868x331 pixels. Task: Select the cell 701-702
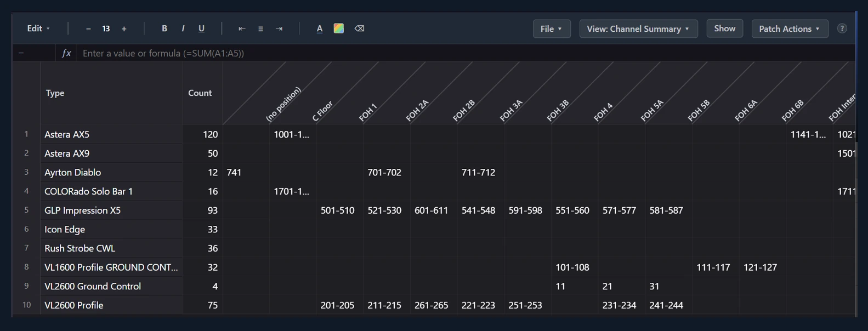coord(386,172)
